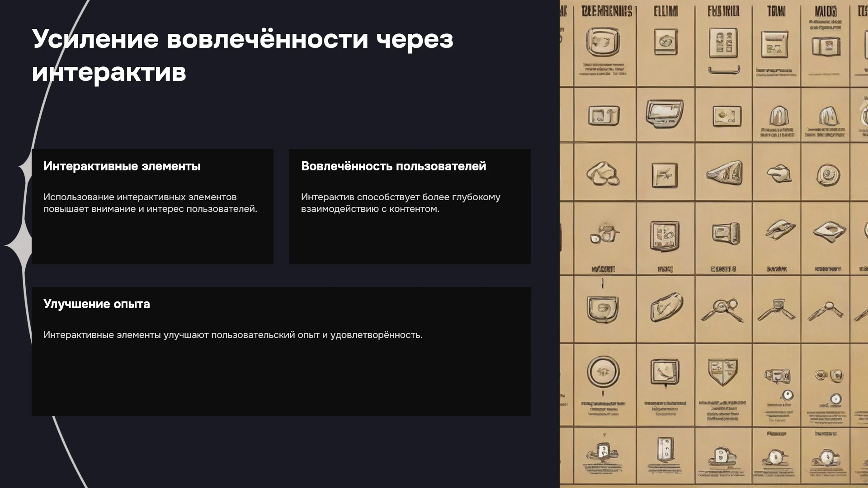This screenshot has height=488, width=868.
Task: Select the spiral shell icon in the grid
Action: (828, 174)
